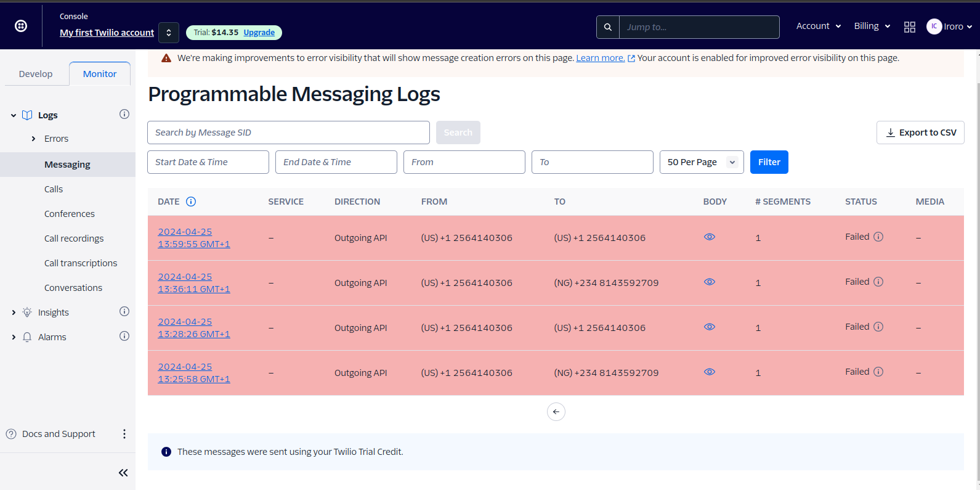Select Call transcriptions in the sidebar

[81, 263]
